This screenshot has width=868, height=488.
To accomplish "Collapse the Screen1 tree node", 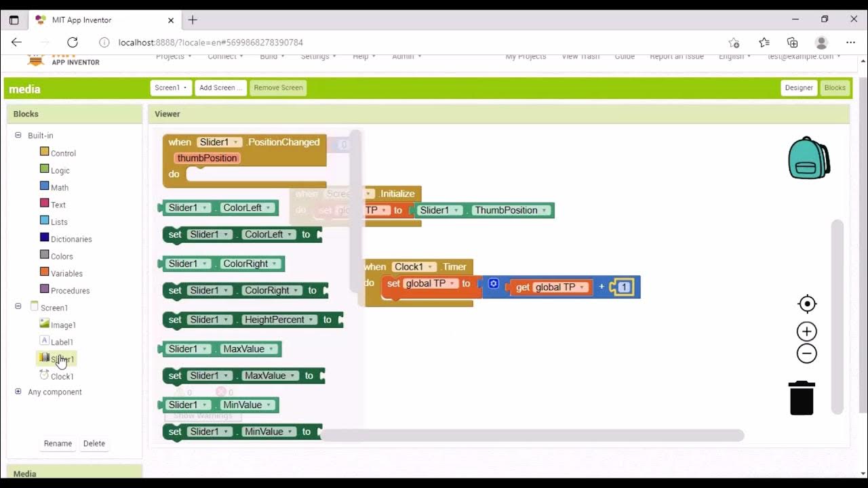I will (x=18, y=307).
